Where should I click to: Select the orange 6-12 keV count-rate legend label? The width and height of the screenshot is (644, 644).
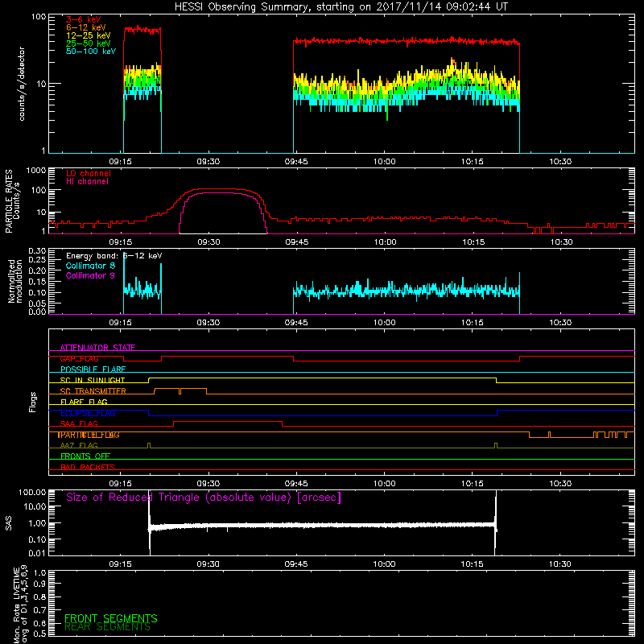[x=86, y=27]
